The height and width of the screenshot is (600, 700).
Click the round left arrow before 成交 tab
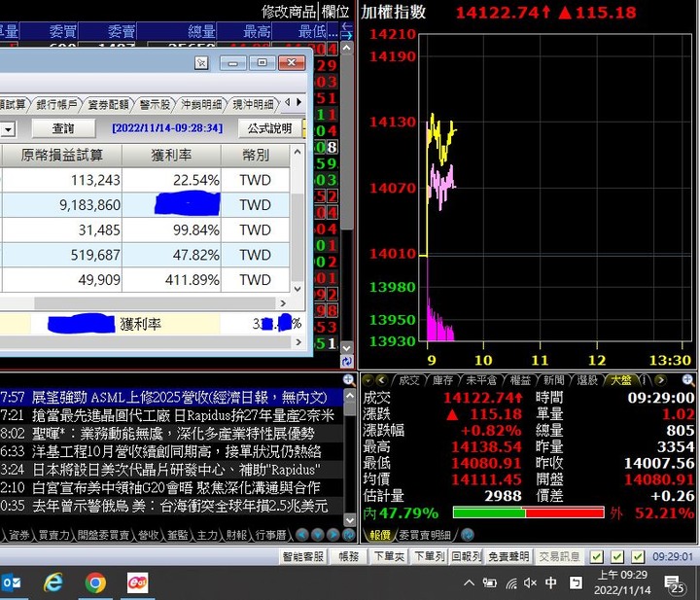[382, 380]
